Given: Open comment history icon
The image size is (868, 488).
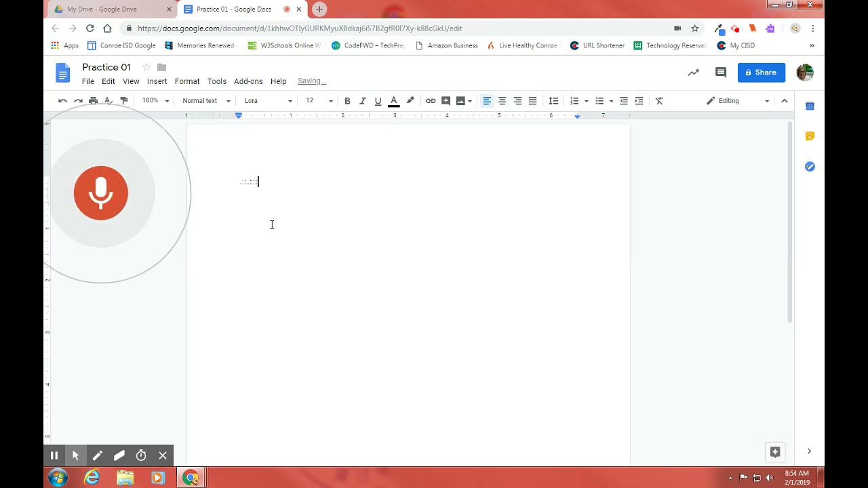Looking at the screenshot, I should (x=721, y=73).
